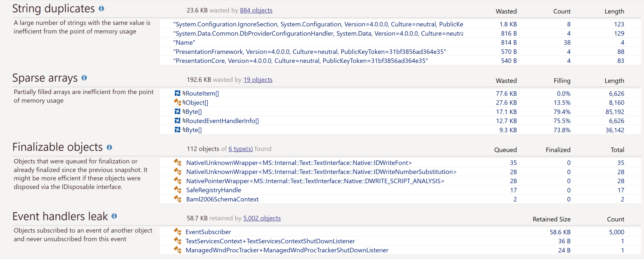Select the DbProviderConfigurationHandler string row
644x259 pixels.
point(400,33)
